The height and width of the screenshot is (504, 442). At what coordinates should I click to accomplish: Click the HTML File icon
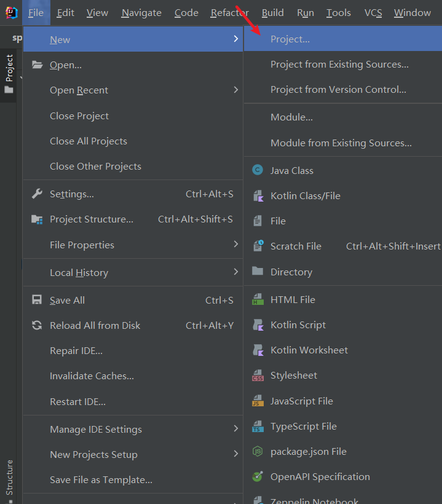258,300
